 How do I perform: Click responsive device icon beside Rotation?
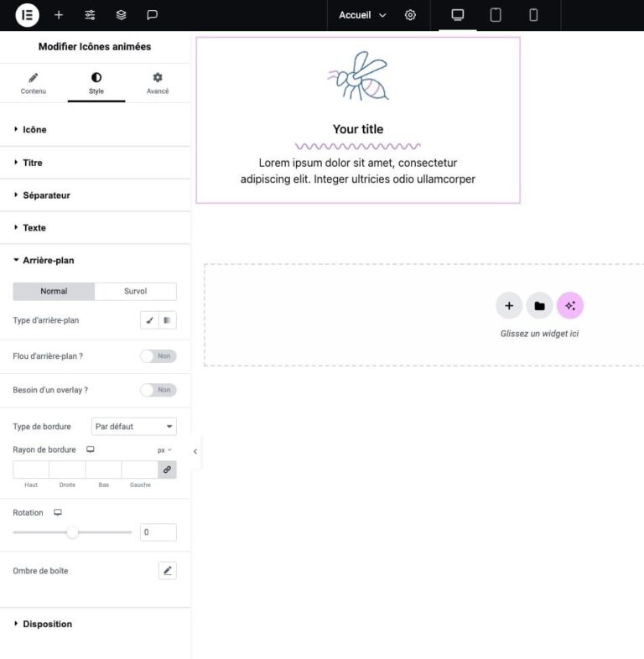(x=58, y=512)
